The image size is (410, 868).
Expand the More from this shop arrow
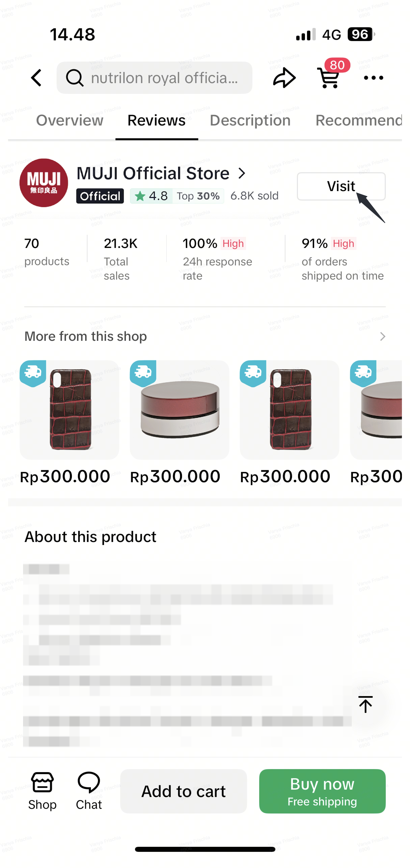(x=382, y=336)
